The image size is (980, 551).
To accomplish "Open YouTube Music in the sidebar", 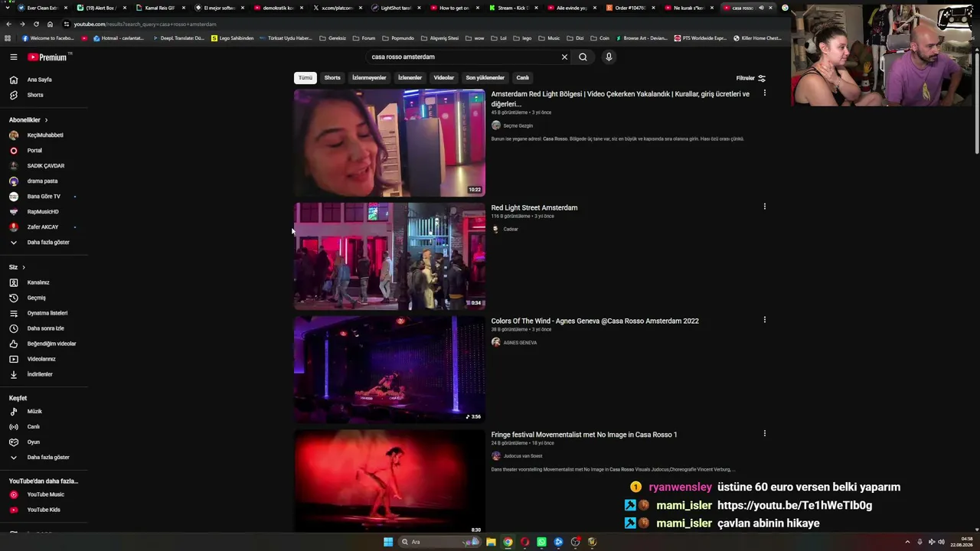I will (46, 494).
